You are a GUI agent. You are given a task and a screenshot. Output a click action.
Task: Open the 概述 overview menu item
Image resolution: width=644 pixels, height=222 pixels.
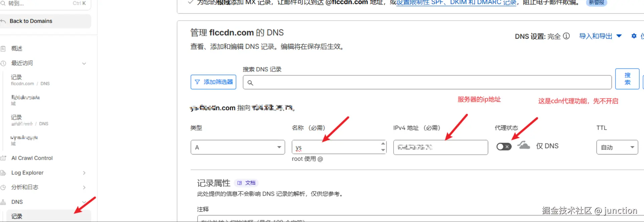17,48
